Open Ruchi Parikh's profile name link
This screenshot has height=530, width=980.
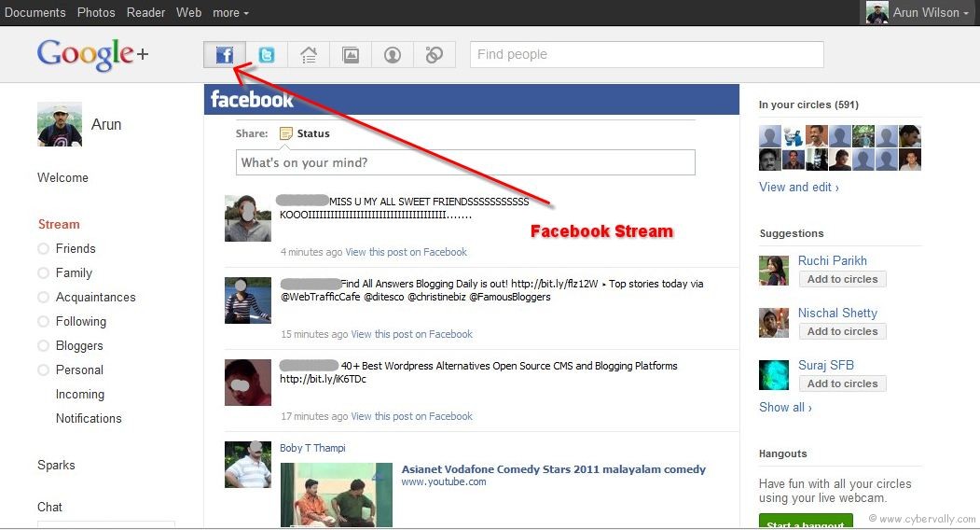click(833, 260)
